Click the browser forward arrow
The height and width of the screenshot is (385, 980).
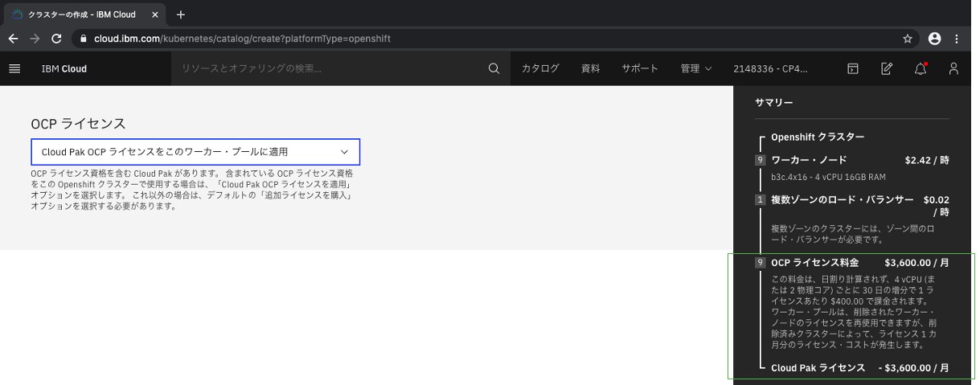click(35, 38)
